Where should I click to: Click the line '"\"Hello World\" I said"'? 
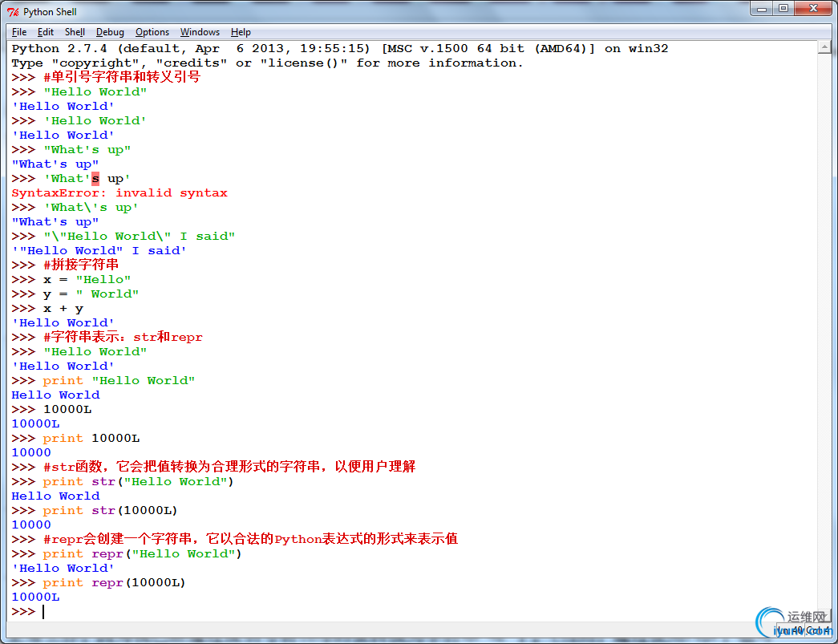point(140,237)
